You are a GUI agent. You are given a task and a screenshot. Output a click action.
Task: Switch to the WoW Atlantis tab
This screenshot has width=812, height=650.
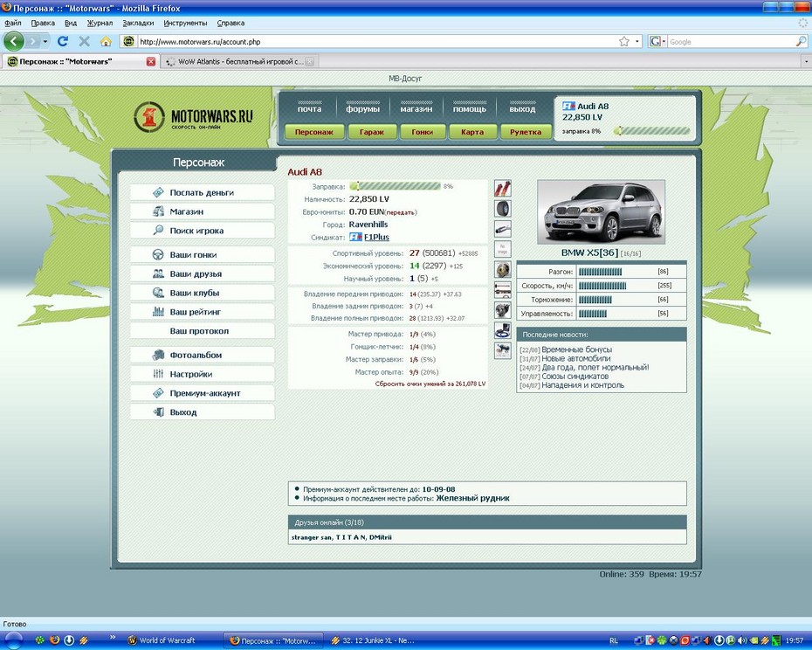pyautogui.click(x=240, y=62)
